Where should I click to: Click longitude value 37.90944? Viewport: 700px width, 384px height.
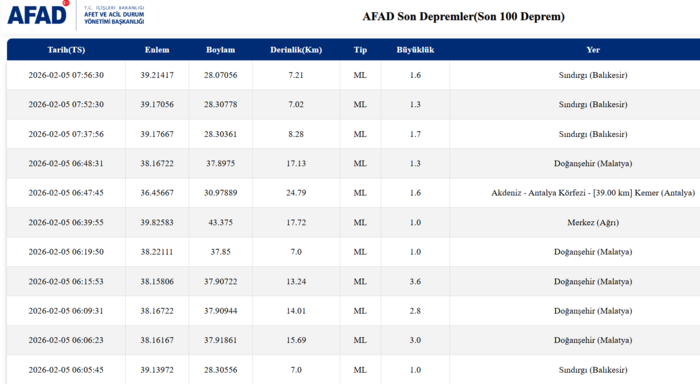(221, 311)
